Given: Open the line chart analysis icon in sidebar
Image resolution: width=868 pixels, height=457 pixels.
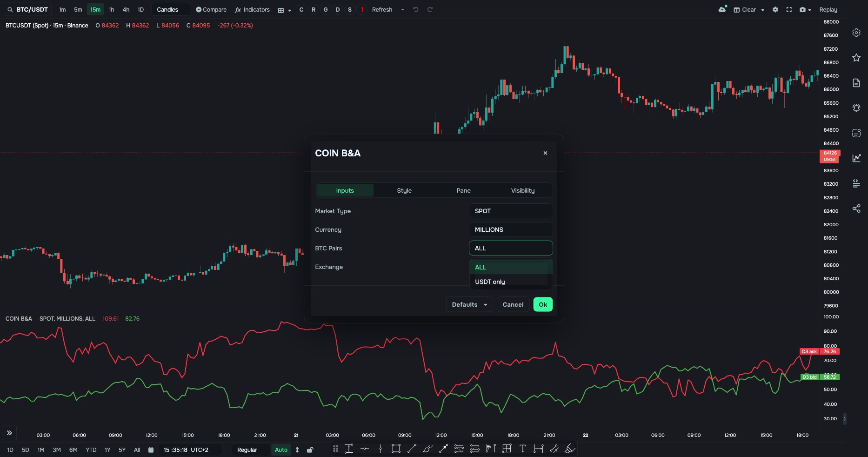Looking at the screenshot, I should pyautogui.click(x=856, y=158).
